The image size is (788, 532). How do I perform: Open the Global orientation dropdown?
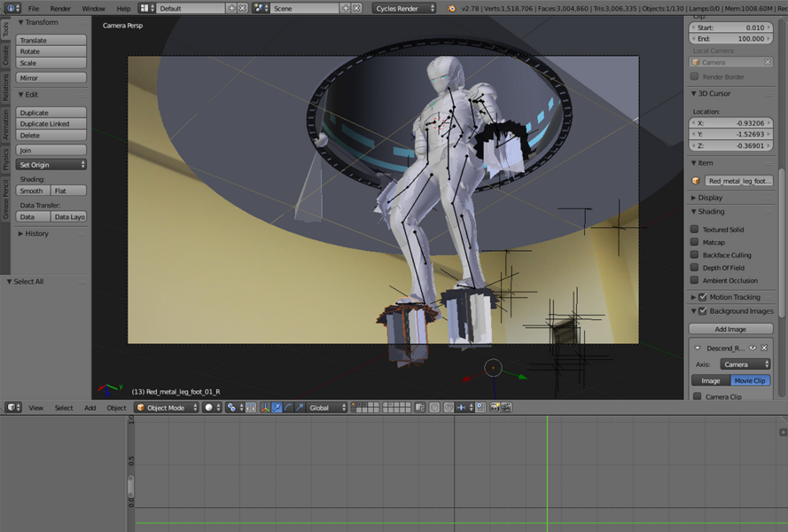(x=327, y=407)
